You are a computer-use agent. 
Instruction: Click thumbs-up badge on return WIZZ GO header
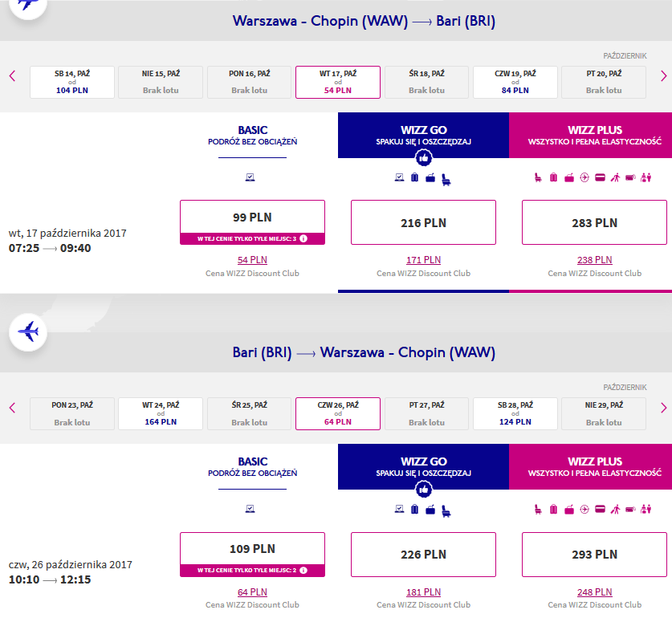click(x=423, y=490)
